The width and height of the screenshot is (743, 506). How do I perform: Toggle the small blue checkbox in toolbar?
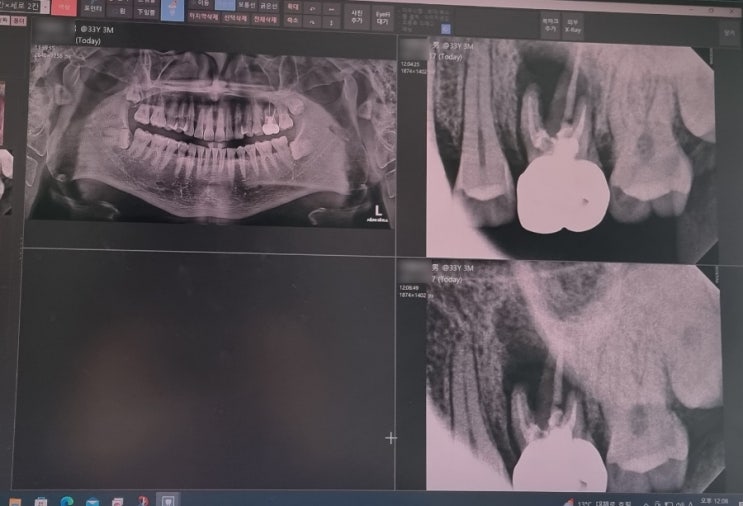(445, 29)
